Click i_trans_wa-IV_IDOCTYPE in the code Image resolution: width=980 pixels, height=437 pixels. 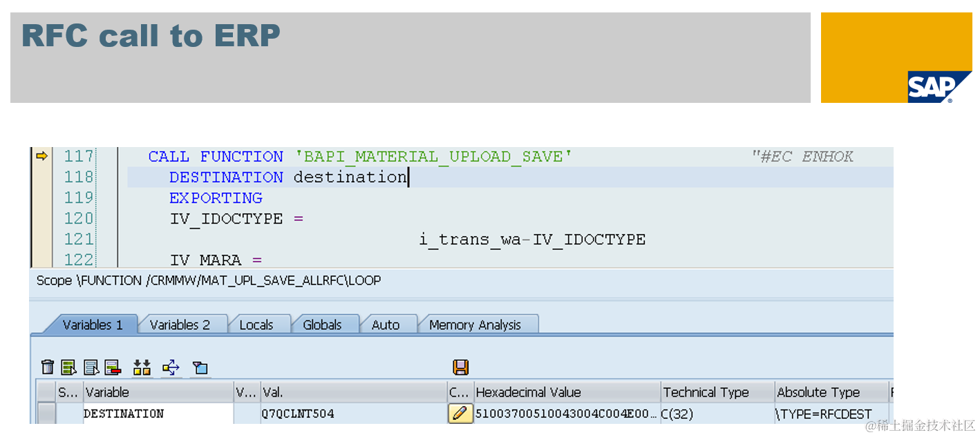pyautogui.click(x=532, y=240)
